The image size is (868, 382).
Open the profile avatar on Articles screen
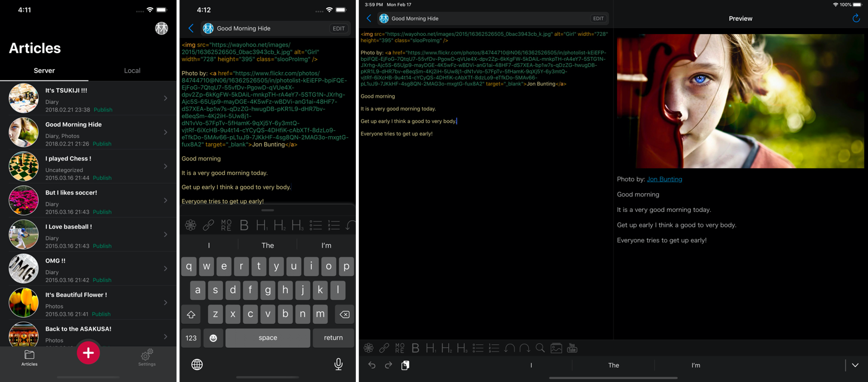click(162, 28)
